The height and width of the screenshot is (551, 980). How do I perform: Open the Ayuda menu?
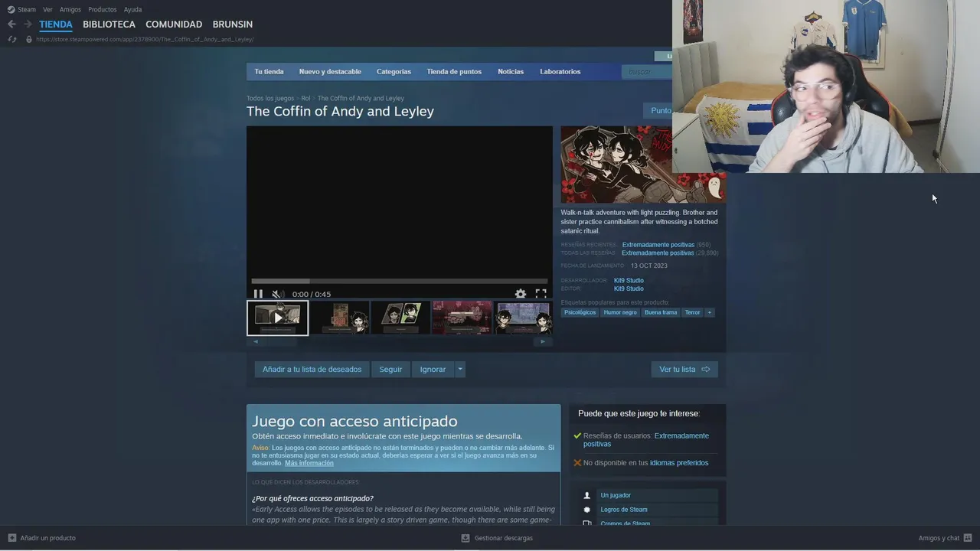click(x=132, y=9)
